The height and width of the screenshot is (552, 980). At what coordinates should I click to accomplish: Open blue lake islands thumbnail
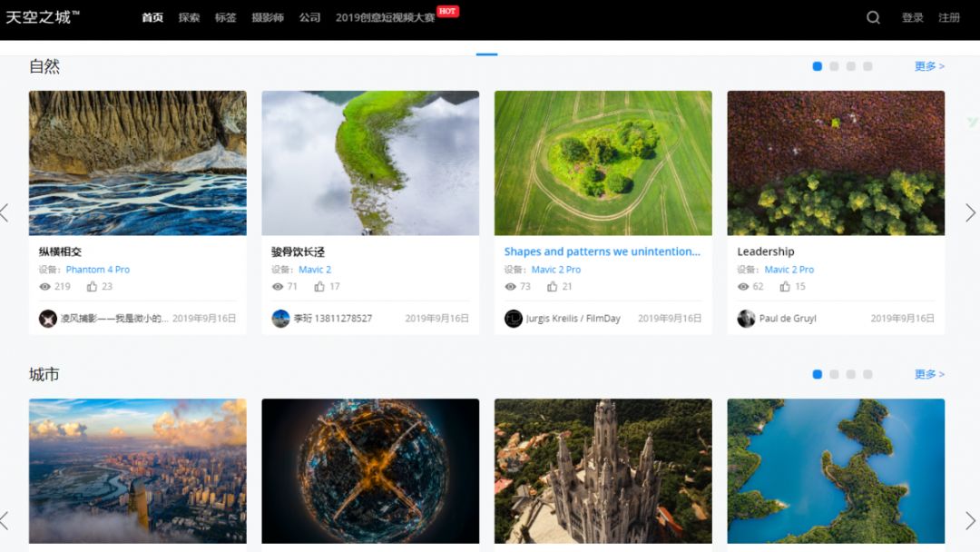(837, 471)
